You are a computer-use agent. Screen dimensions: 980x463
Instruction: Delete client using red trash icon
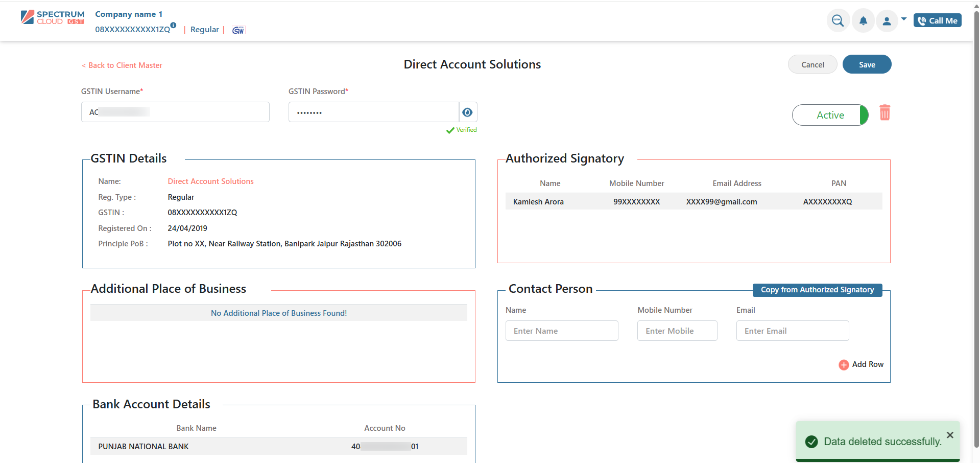click(885, 112)
